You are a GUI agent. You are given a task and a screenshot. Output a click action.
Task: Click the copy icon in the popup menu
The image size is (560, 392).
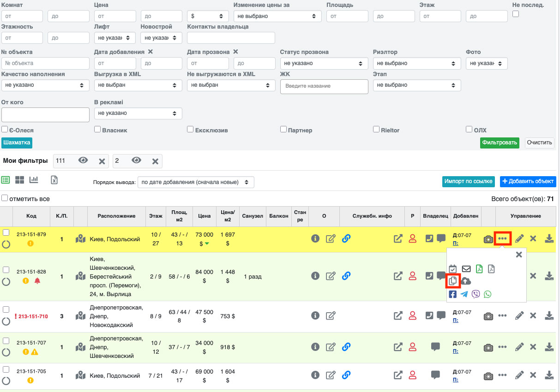click(453, 281)
